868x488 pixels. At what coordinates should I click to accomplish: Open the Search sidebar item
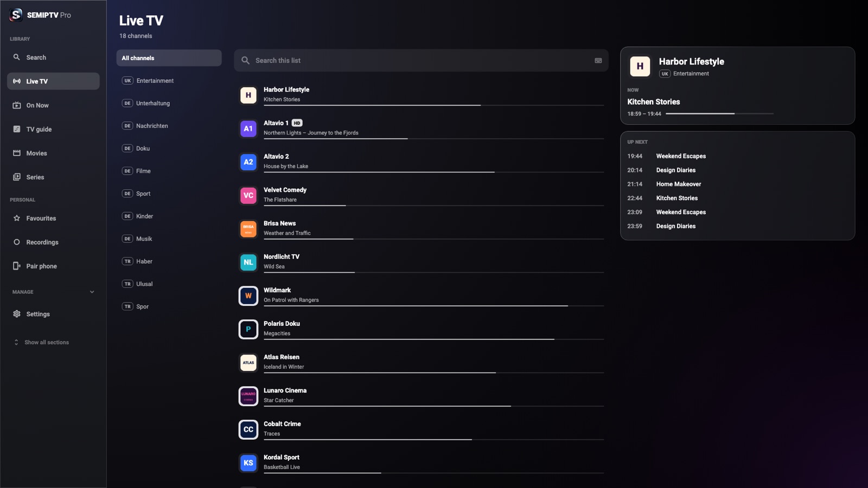click(x=53, y=57)
